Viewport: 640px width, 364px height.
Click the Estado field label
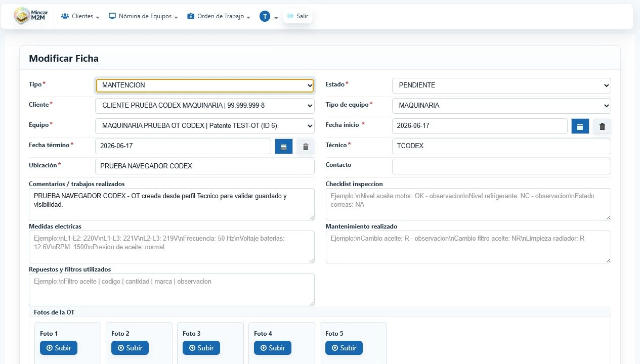point(337,84)
